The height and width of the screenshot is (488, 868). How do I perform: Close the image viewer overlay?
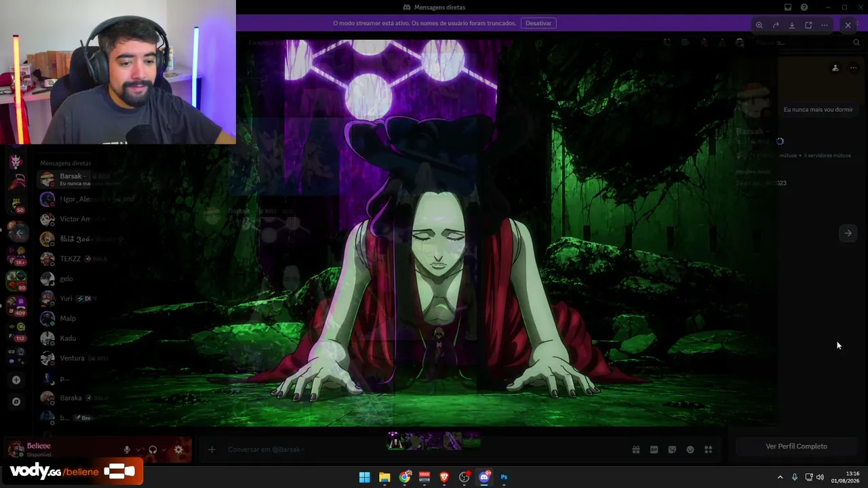848,25
